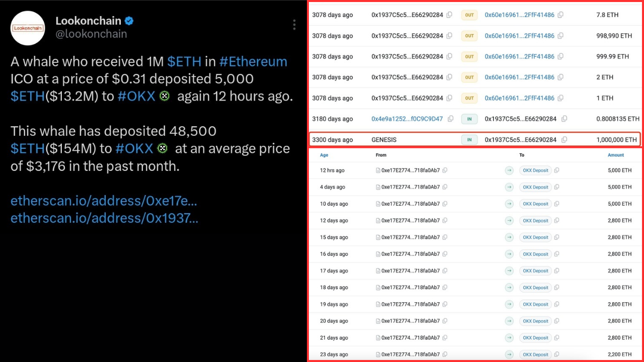Click the OKX Deposit tag in the 12 hrs ago row
644x362 pixels.
[x=535, y=170]
